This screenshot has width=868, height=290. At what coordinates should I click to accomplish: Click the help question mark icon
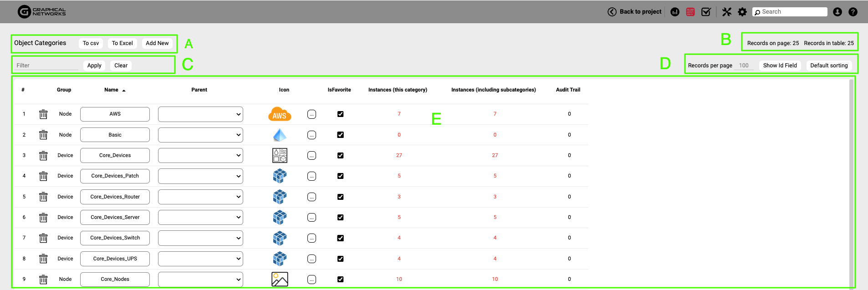pos(853,12)
